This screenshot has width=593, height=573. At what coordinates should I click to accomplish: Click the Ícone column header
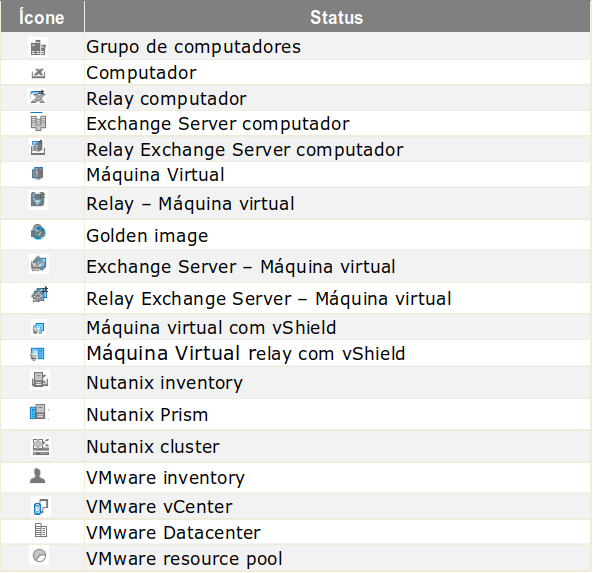click(x=42, y=17)
